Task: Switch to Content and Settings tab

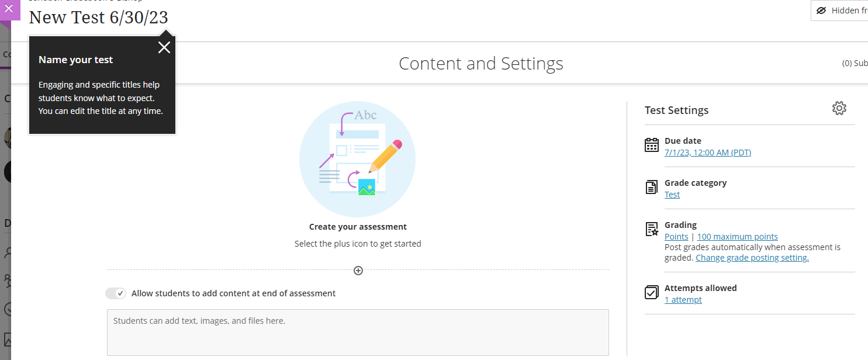Action: point(480,64)
